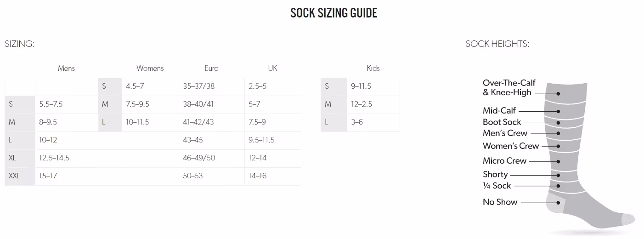Click the UK column header
This screenshot has width=644, height=239.
click(272, 68)
